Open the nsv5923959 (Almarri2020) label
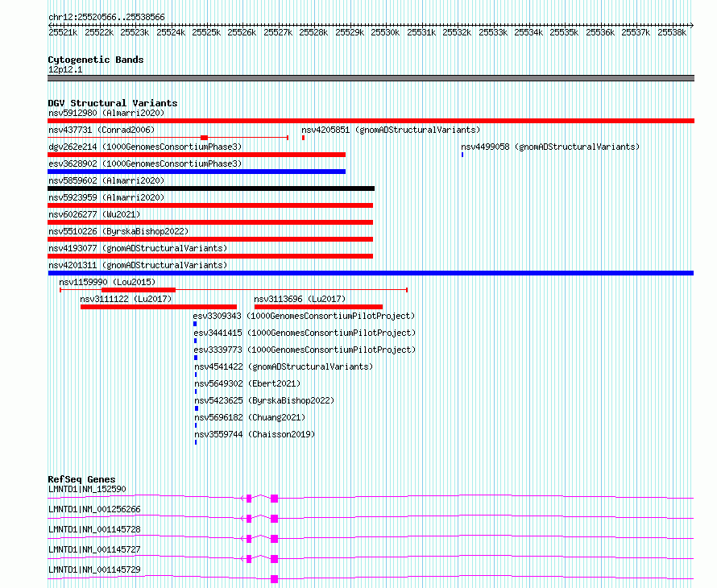This screenshot has height=588, width=717. click(x=106, y=197)
